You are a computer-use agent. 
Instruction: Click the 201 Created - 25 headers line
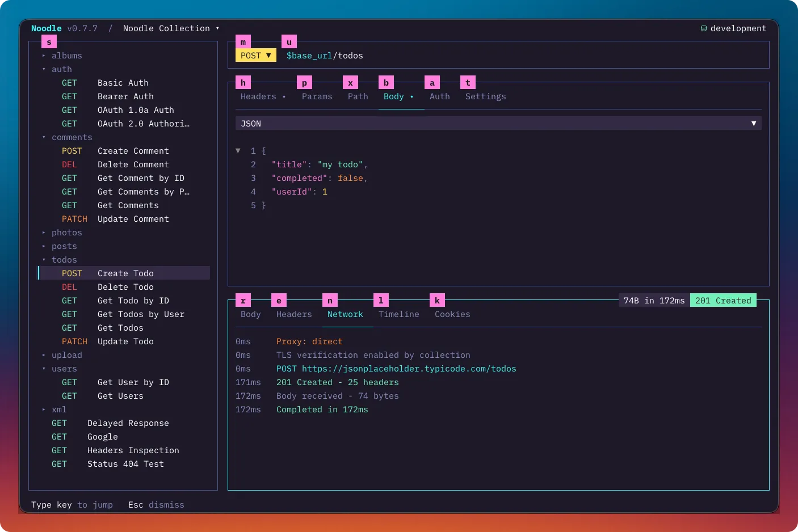(338, 382)
